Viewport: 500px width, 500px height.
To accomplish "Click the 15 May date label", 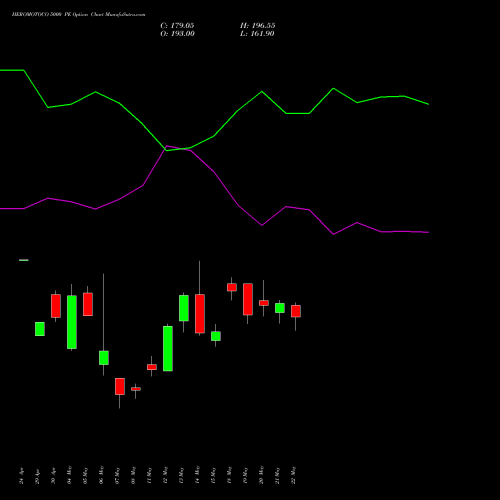I will coord(214,475).
